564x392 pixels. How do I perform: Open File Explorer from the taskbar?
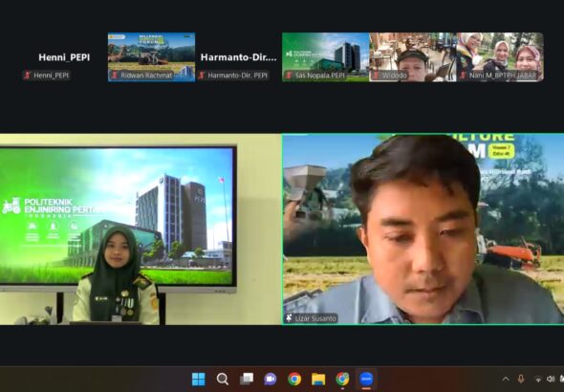pyautogui.click(x=318, y=379)
